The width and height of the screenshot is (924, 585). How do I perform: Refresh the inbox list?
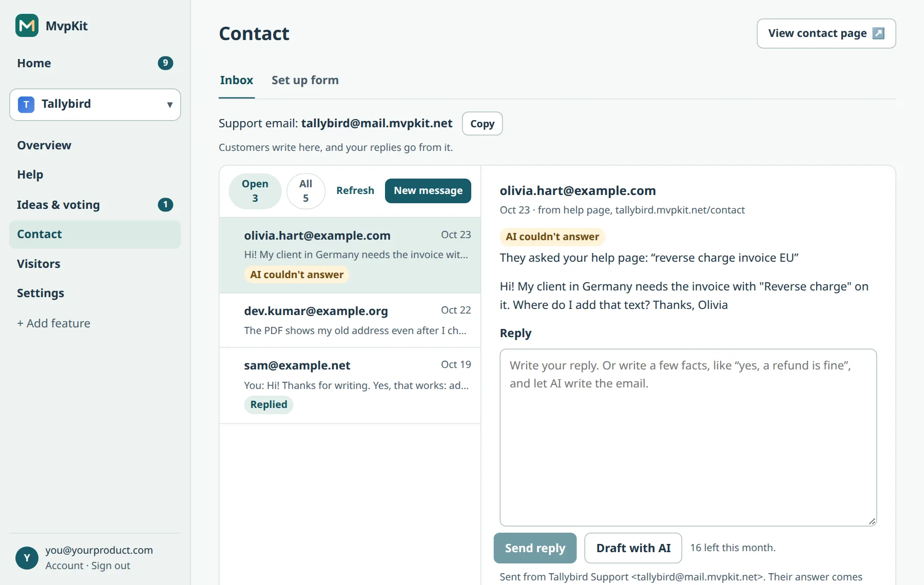(355, 191)
